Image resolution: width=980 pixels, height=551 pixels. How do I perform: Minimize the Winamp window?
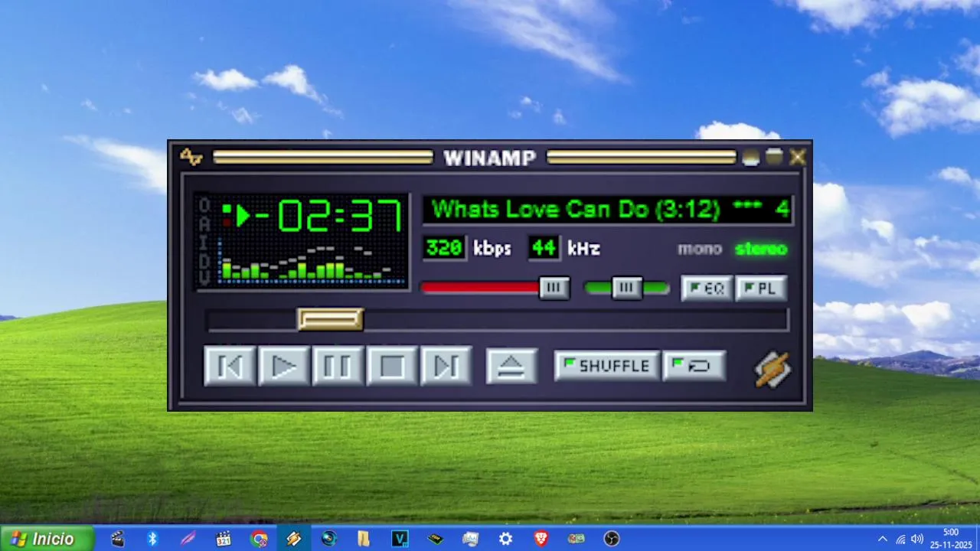click(750, 158)
